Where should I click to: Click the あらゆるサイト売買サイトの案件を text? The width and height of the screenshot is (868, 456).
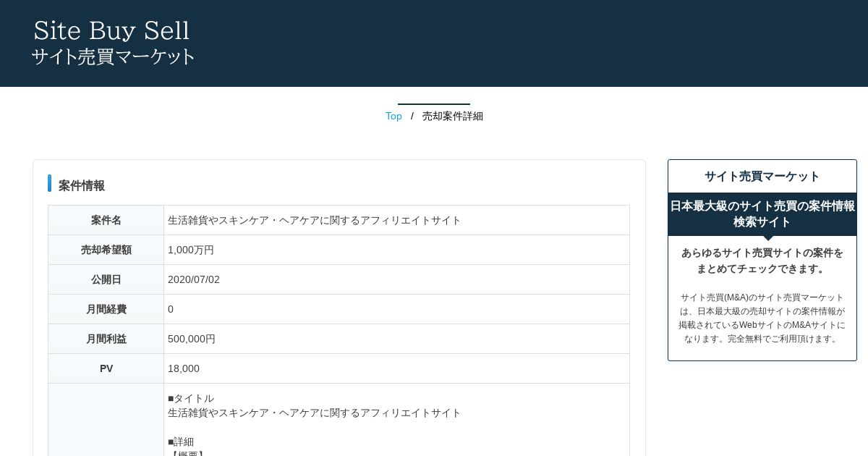(x=762, y=253)
